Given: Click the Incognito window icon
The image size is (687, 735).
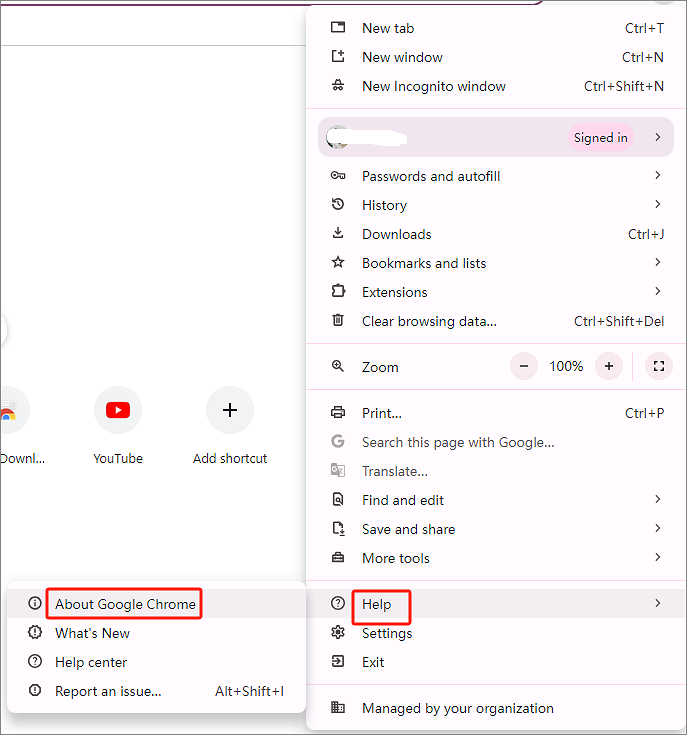Looking at the screenshot, I should 338,85.
